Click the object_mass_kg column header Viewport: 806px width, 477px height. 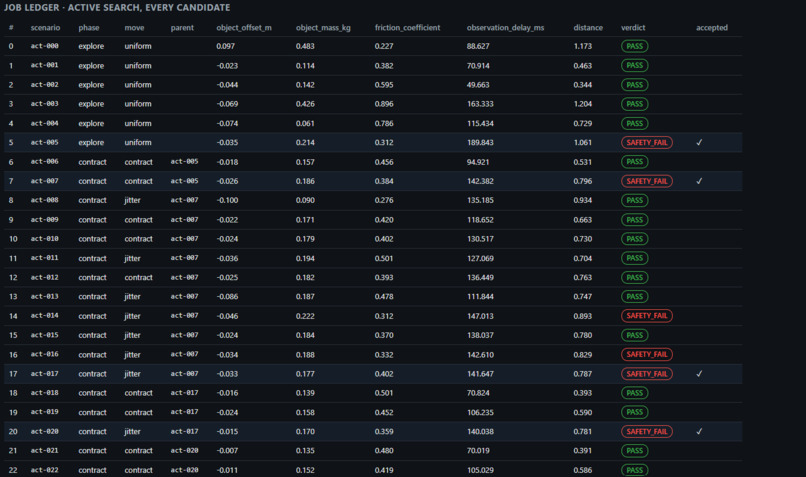point(323,28)
